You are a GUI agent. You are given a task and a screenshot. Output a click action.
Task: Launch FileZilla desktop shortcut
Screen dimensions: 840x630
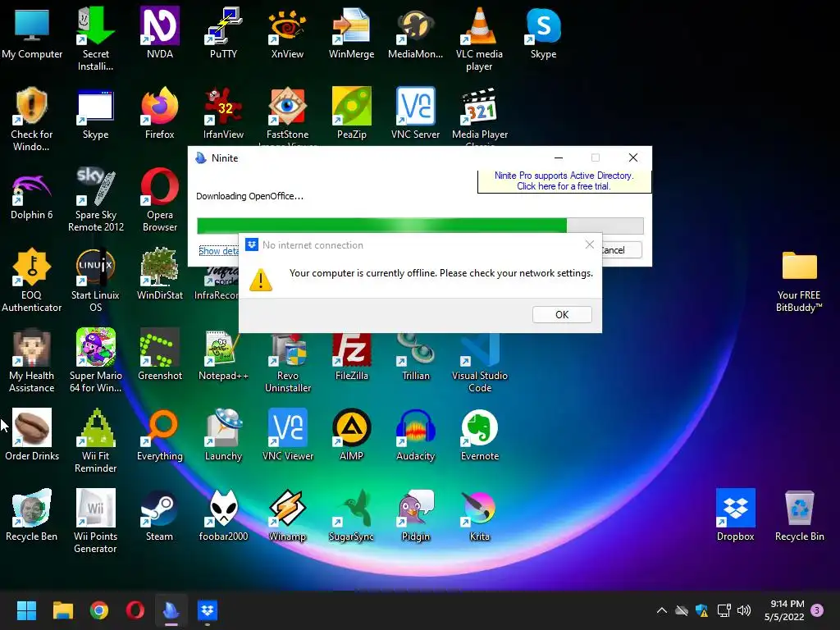click(x=351, y=357)
